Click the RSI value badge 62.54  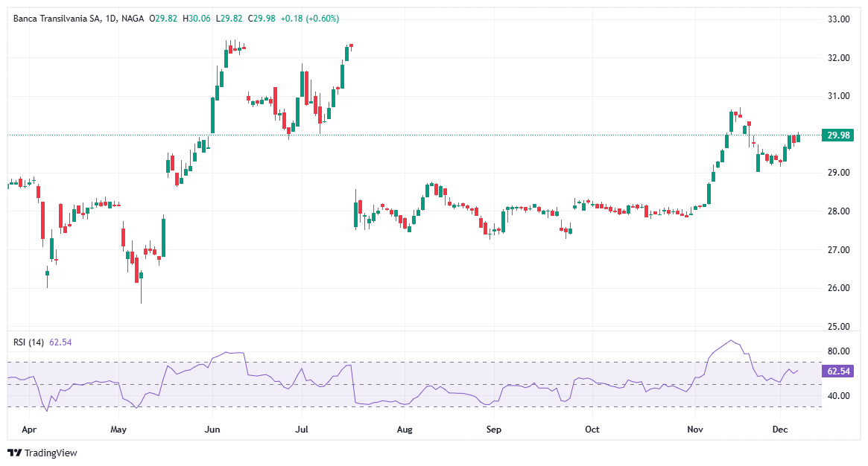pyautogui.click(x=838, y=371)
